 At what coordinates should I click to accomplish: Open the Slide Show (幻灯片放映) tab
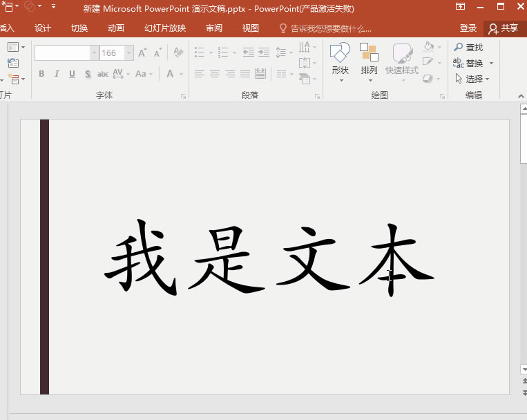coord(164,28)
